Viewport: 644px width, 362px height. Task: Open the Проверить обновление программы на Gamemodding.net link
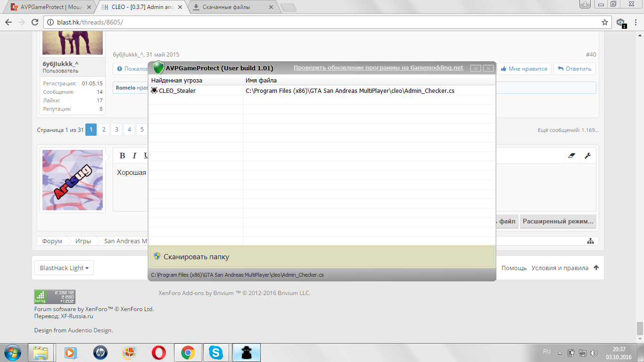click(379, 68)
